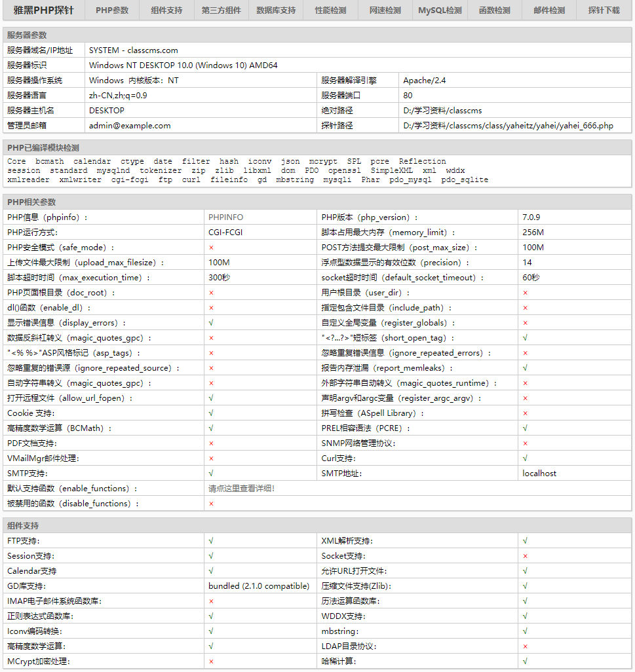Click the default_socket_timeout value 60秒

531,278
